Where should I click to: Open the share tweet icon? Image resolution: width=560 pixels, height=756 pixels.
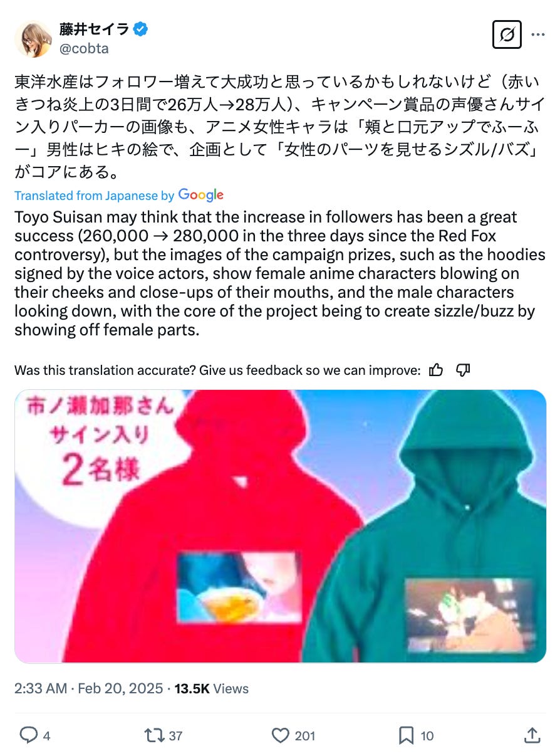(532, 735)
